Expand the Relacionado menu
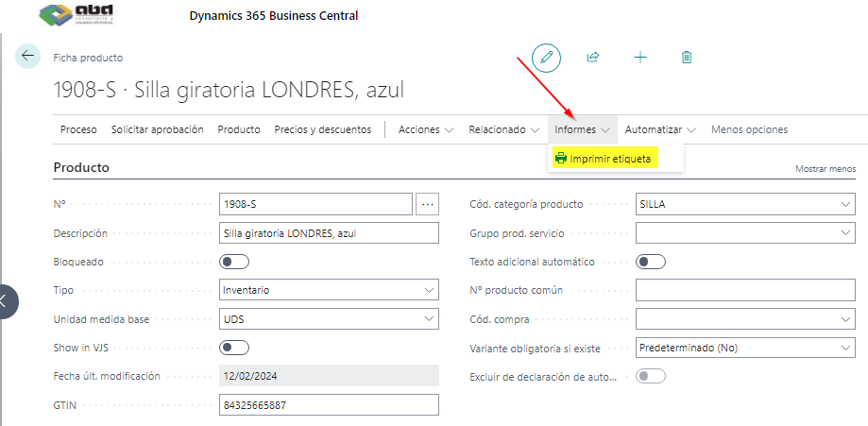868x426 pixels. coord(503,129)
